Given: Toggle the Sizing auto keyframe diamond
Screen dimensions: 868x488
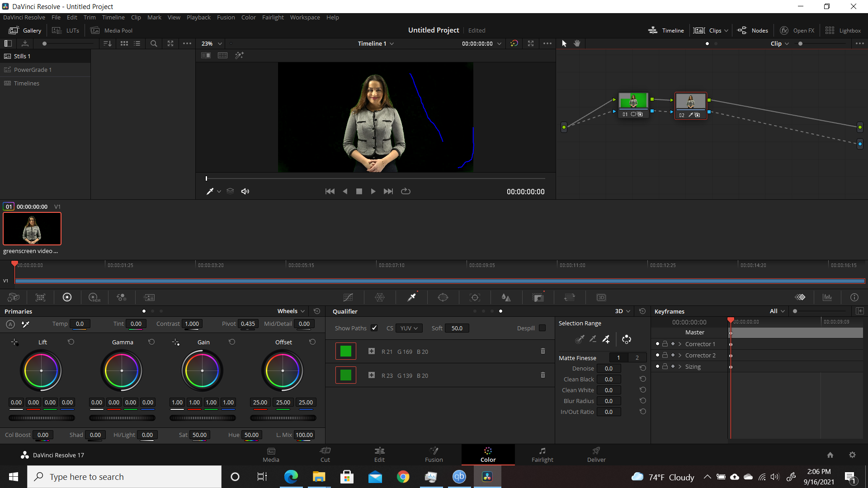Looking at the screenshot, I should [673, 366].
